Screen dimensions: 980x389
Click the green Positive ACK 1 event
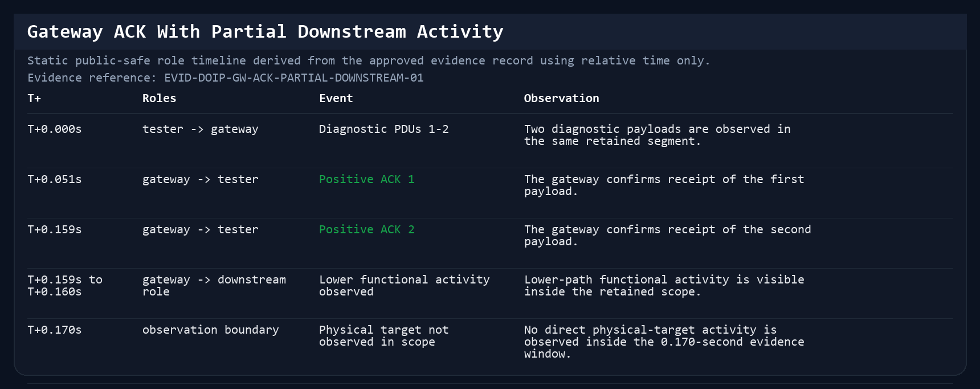tap(367, 179)
